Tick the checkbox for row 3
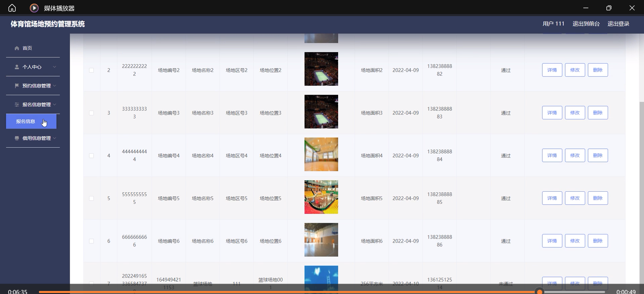644x294 pixels. pyautogui.click(x=91, y=113)
